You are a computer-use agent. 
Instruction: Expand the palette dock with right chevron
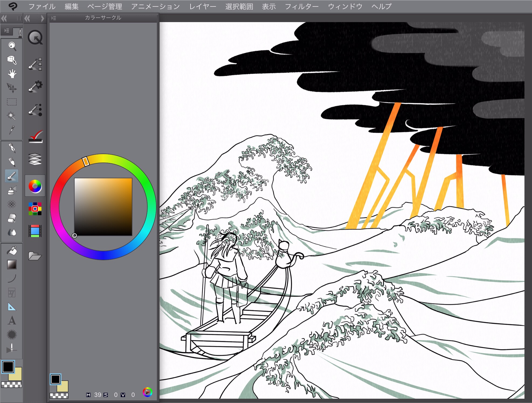pyautogui.click(x=42, y=18)
